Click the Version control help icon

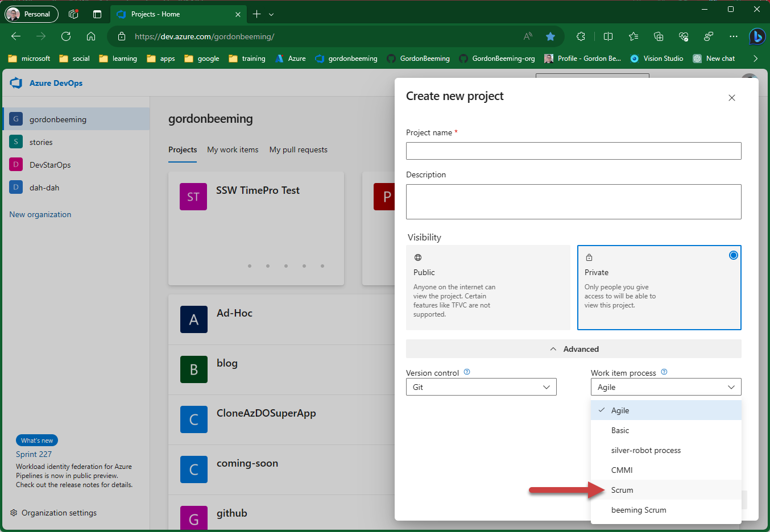pyautogui.click(x=467, y=372)
